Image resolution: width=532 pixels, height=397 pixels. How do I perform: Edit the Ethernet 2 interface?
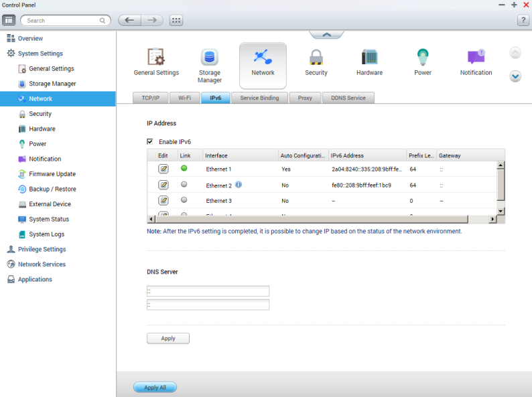(163, 185)
